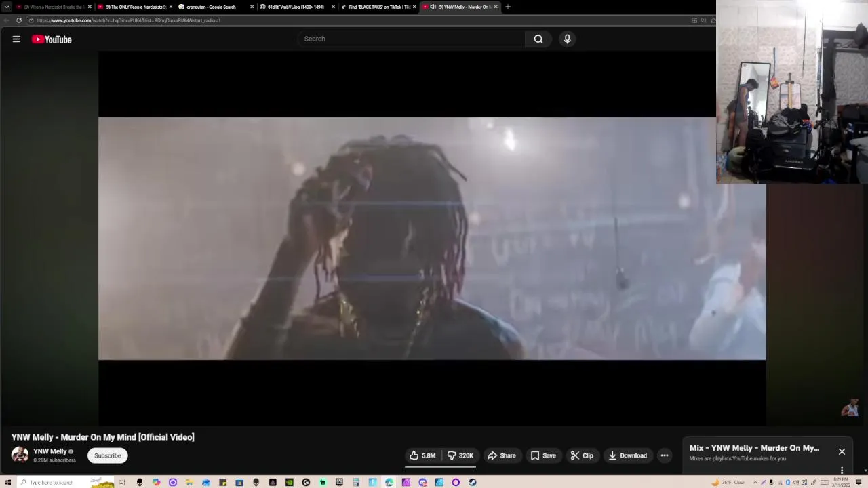Viewport: 868px width, 488px height.
Task: Close the orangutan Google Search tab
Action: [x=252, y=7]
